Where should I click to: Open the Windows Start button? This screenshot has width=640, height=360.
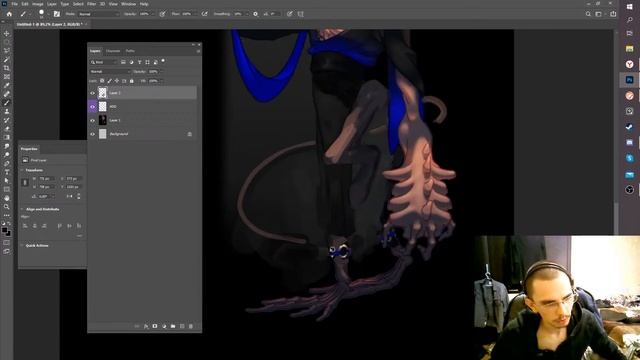[629, 6]
